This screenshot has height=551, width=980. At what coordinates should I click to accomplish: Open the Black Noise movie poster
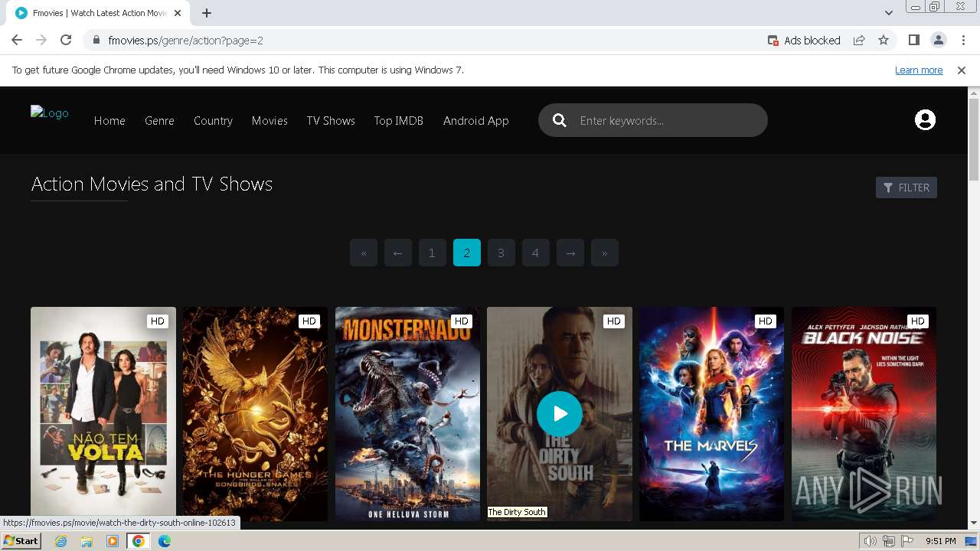[864, 414]
